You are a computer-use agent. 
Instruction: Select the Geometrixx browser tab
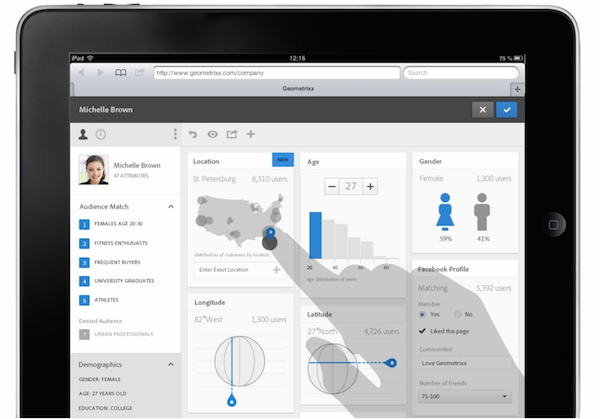298,89
